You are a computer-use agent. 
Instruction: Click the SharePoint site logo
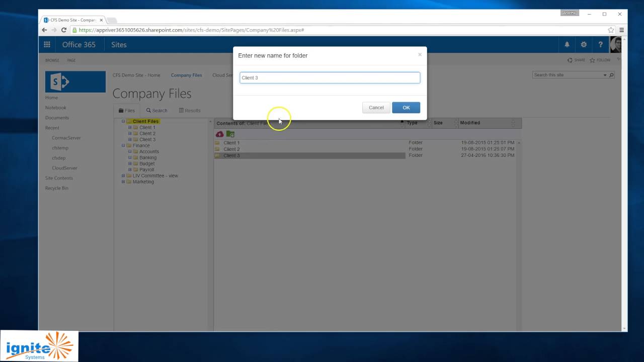tap(75, 82)
